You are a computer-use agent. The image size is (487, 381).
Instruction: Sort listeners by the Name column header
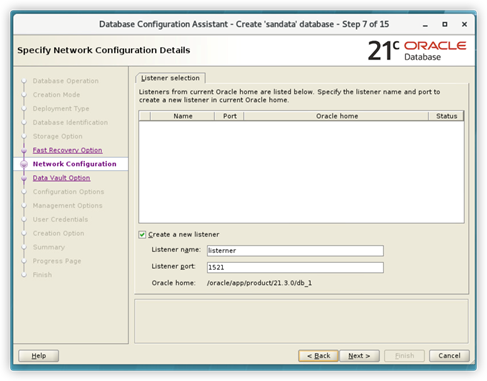coord(183,116)
